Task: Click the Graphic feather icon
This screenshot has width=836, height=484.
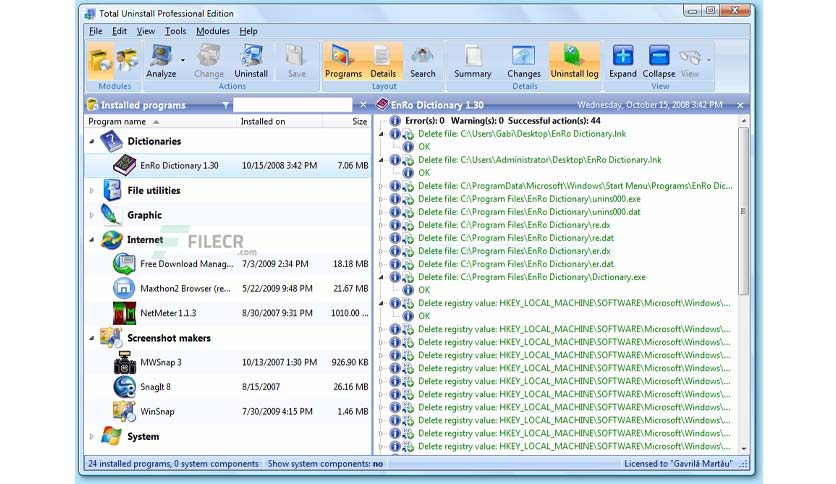Action: (111, 215)
